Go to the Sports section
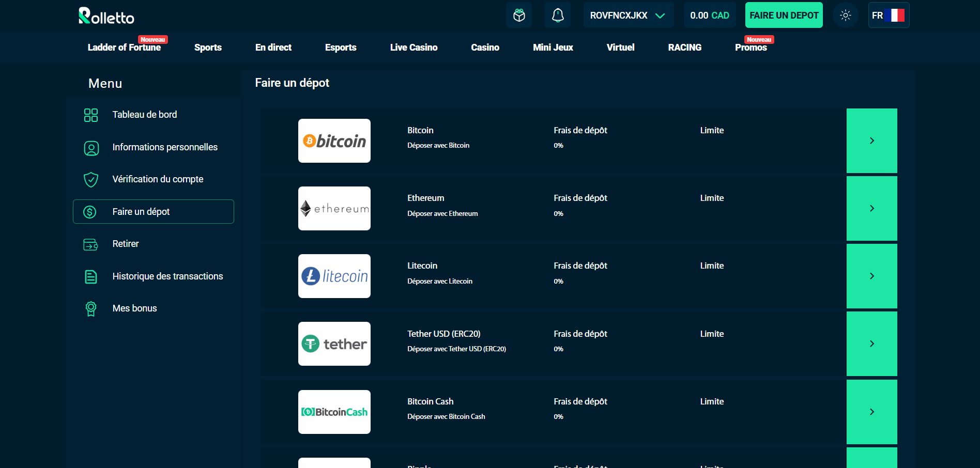980x468 pixels. click(208, 47)
